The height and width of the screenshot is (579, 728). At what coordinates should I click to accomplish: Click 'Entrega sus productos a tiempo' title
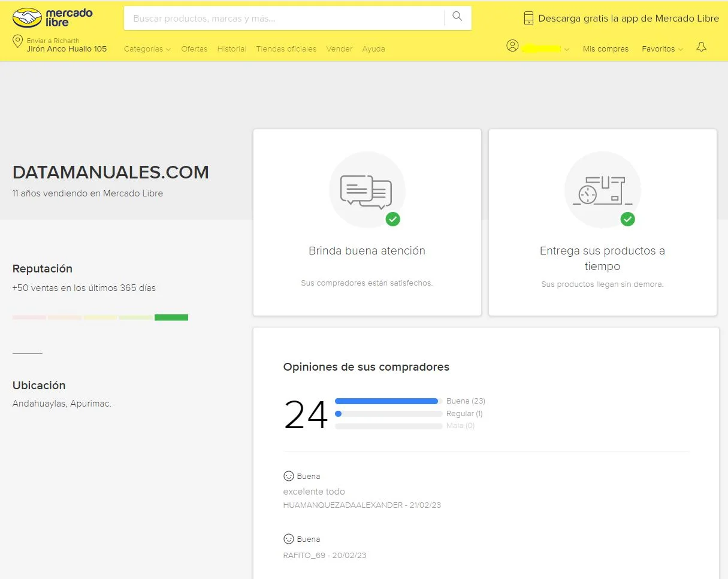click(602, 259)
